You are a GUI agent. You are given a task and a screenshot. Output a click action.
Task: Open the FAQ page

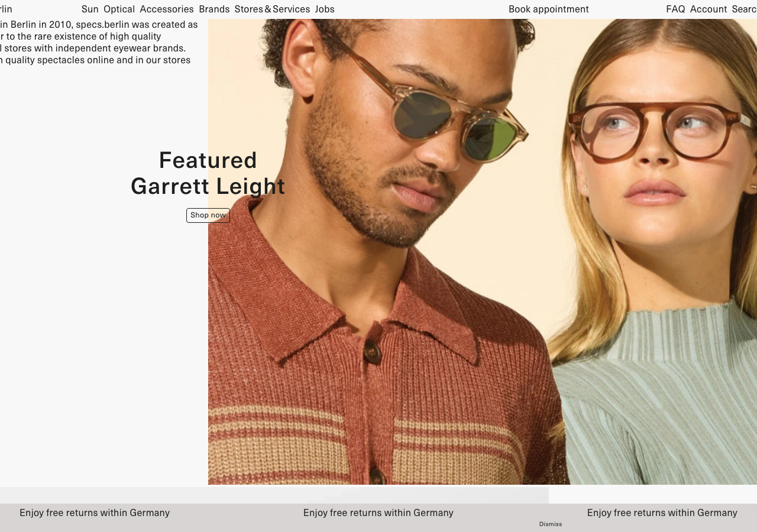(675, 9)
